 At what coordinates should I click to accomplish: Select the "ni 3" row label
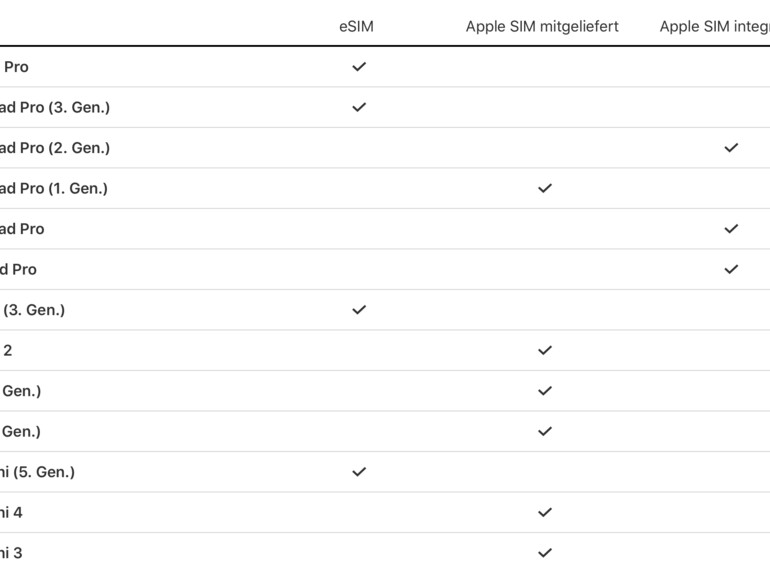click(x=11, y=552)
